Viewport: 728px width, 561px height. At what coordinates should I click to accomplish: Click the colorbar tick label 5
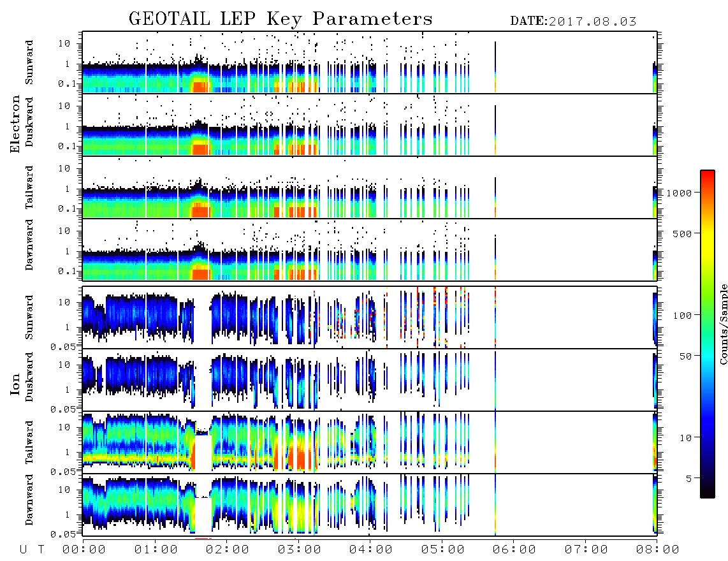coord(689,478)
